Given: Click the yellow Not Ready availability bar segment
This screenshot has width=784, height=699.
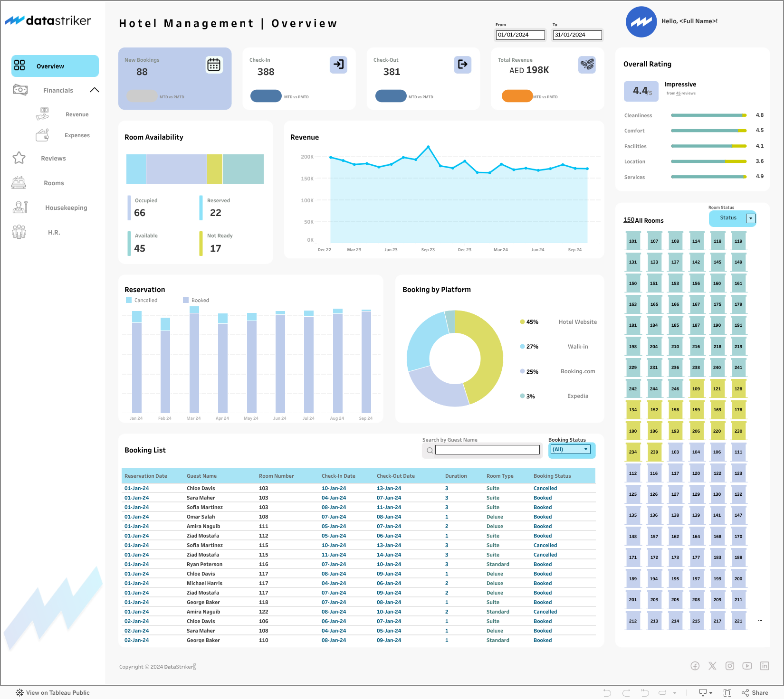Looking at the screenshot, I should point(215,169).
